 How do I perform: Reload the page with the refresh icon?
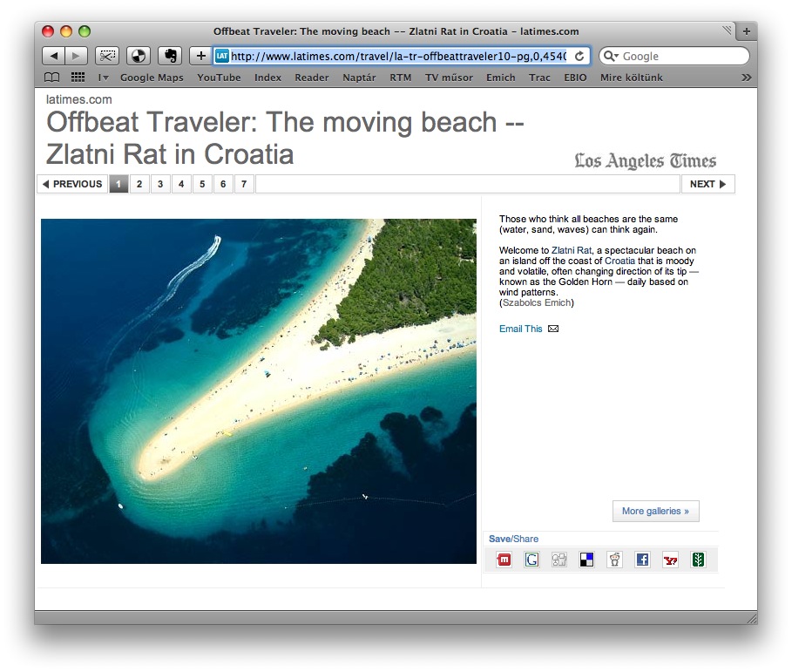pos(579,56)
